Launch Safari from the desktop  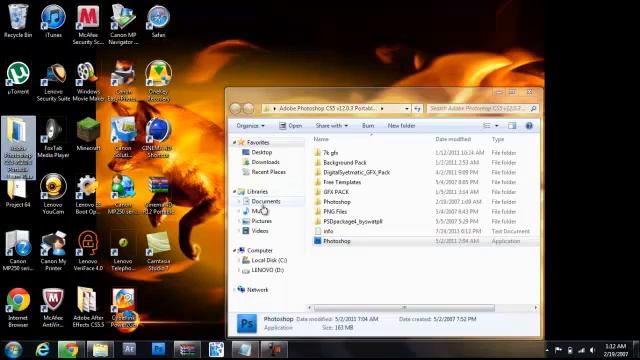tap(158, 21)
